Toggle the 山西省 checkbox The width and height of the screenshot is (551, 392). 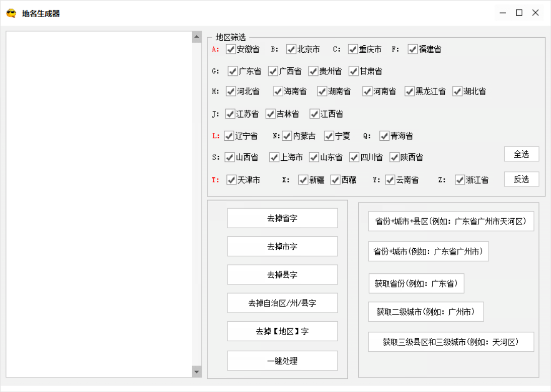tap(229, 157)
